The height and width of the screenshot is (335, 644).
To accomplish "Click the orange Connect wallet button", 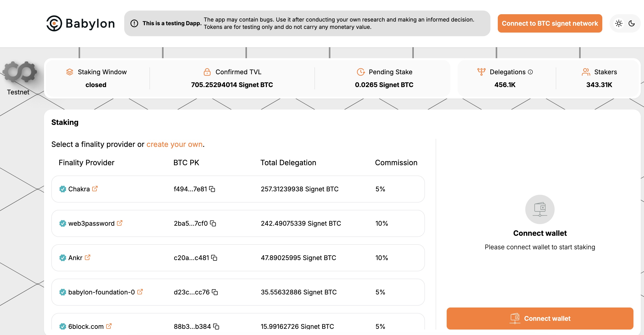I will (x=540, y=318).
